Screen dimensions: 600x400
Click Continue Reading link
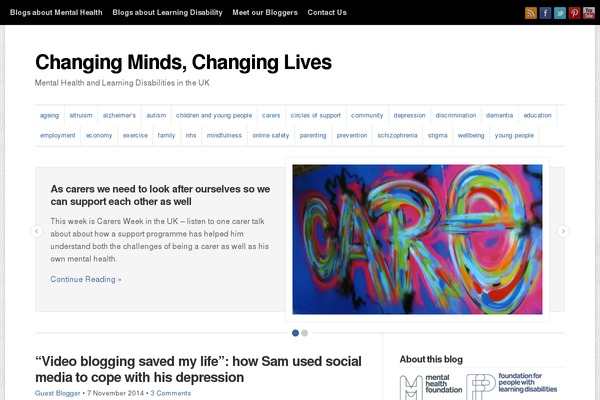(86, 279)
